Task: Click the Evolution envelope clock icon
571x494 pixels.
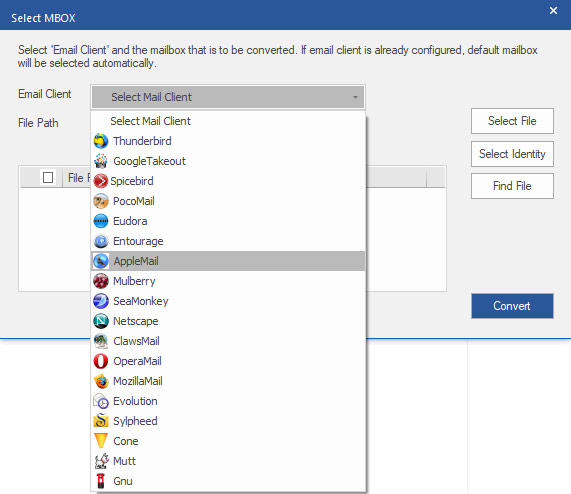Action: (x=101, y=401)
